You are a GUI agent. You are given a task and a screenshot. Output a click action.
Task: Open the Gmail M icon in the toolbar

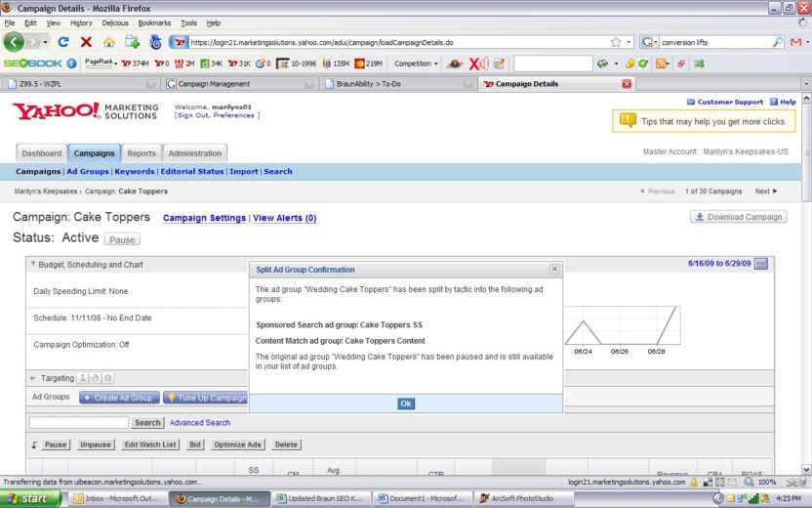pyautogui.click(x=796, y=42)
